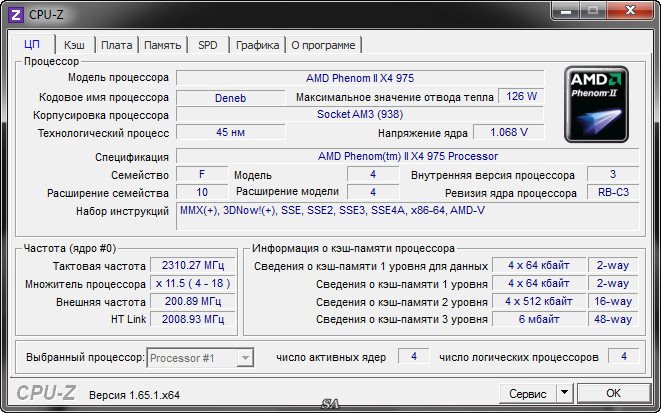Switch to the Плата tab
Screen dimensions: 661x413
click(x=117, y=45)
